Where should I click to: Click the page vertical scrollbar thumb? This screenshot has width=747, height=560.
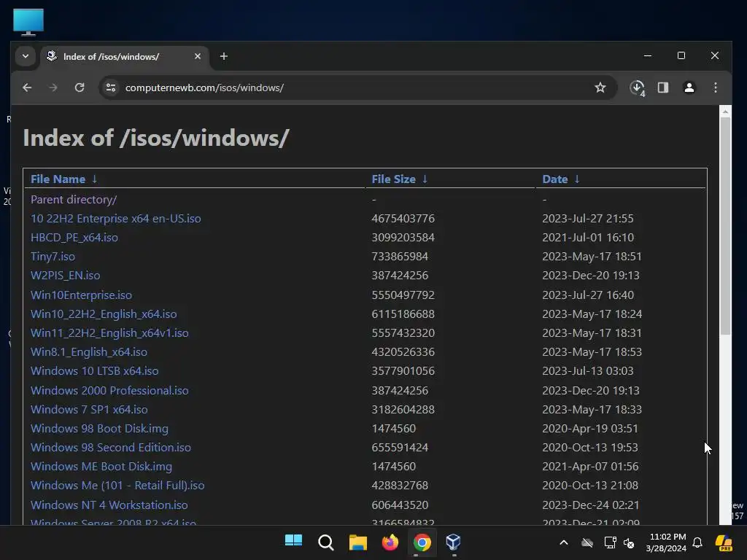click(725, 226)
